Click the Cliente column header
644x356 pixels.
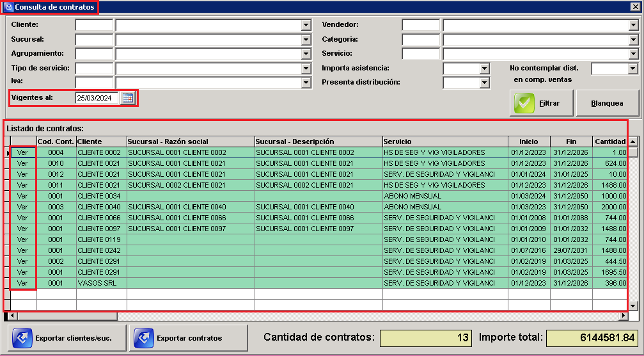[102, 142]
